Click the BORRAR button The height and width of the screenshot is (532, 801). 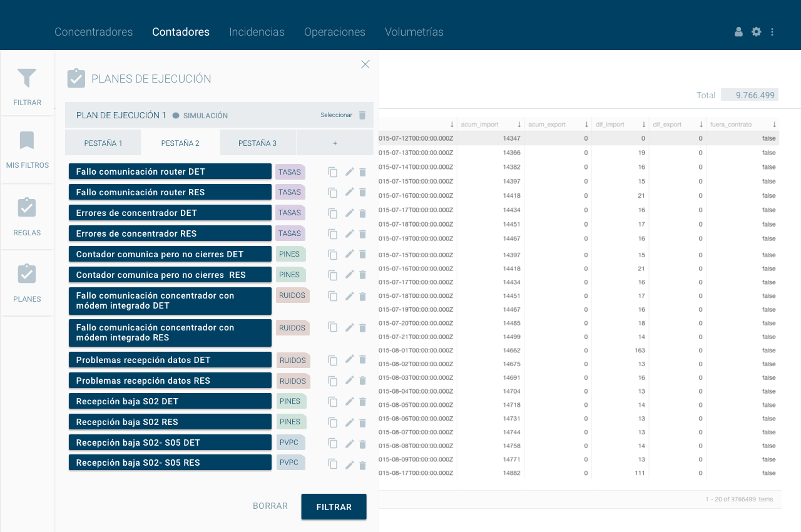[270, 506]
